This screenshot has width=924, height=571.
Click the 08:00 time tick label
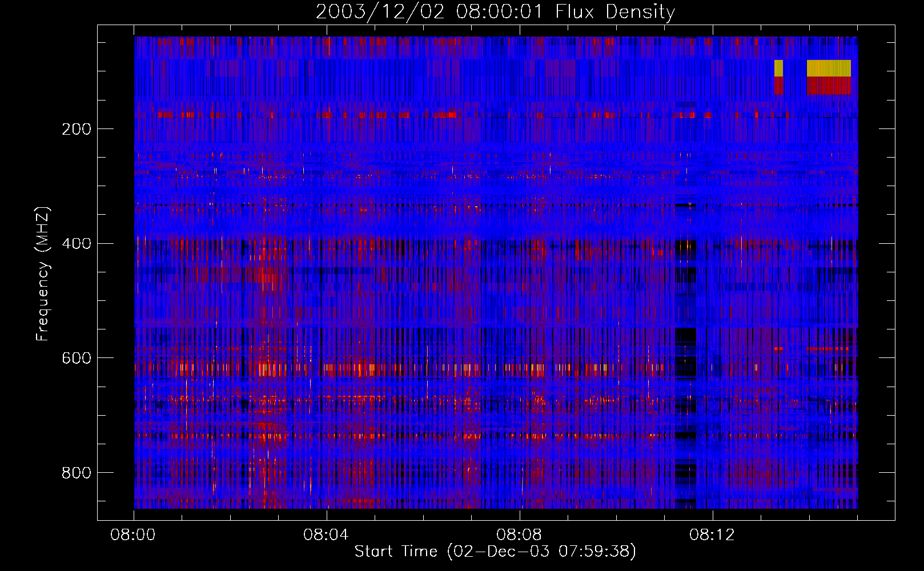[x=133, y=535]
